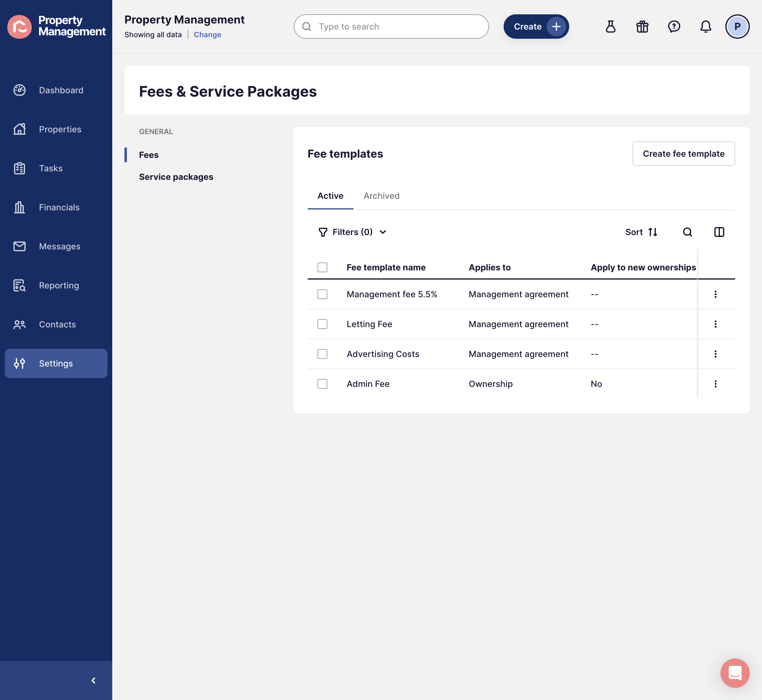Viewport: 762px width, 700px height.
Task: Switch to the Active tab
Action: [x=330, y=196]
